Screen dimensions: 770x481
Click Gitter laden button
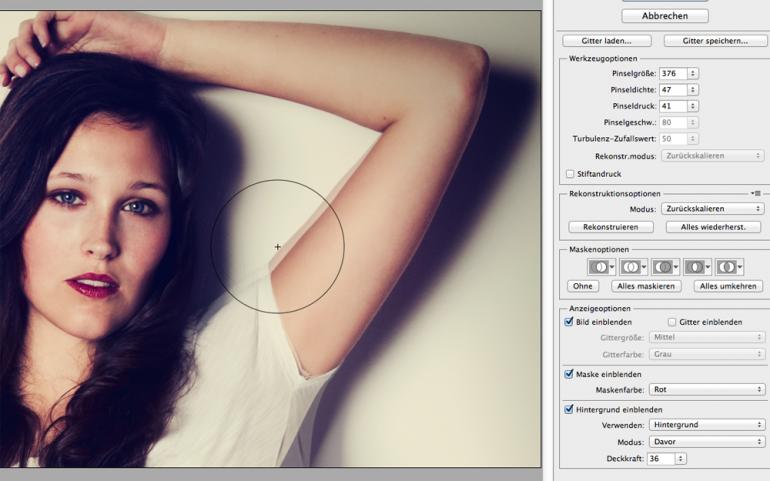(607, 41)
